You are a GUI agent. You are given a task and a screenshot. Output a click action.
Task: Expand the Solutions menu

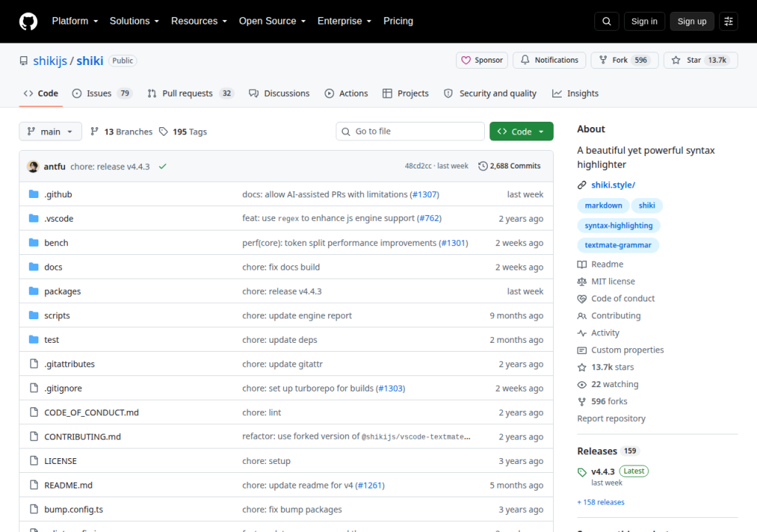(x=135, y=21)
